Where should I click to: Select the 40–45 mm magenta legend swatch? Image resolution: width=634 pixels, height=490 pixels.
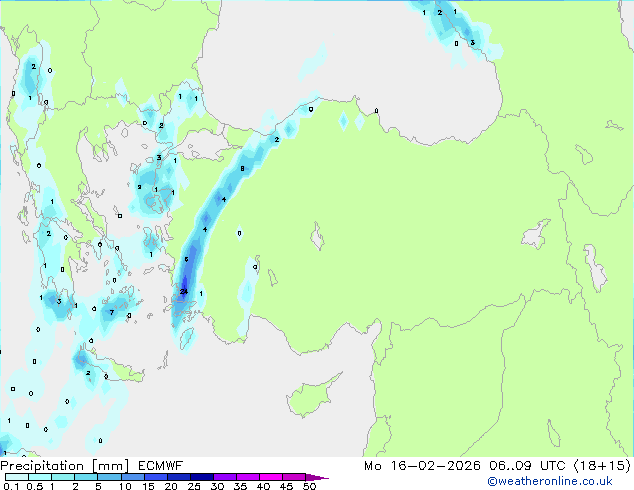click(x=271, y=477)
